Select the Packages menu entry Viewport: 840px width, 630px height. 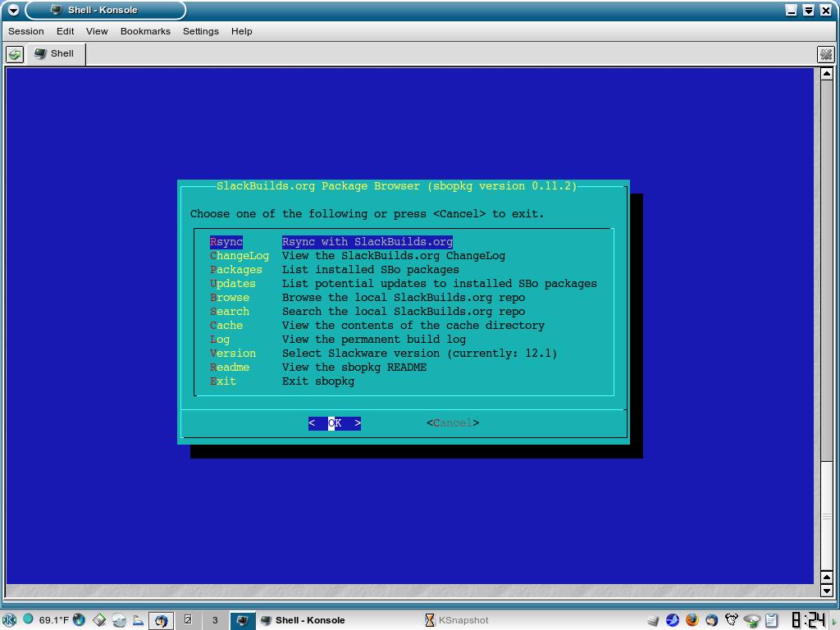(235, 269)
